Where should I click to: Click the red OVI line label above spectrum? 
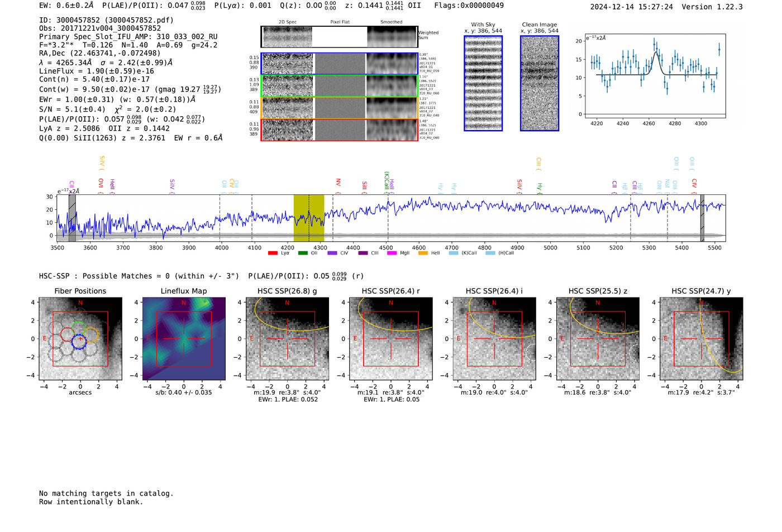[x=101, y=186]
